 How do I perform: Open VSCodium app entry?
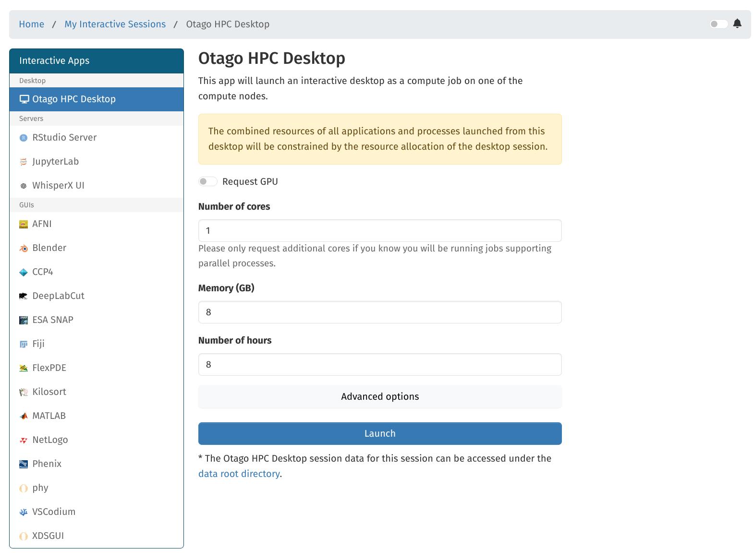[x=97, y=512]
